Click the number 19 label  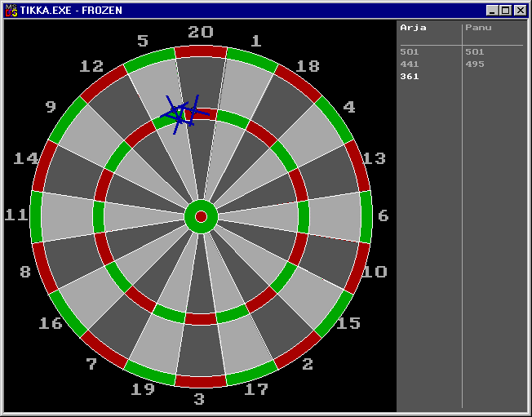pyautogui.click(x=143, y=389)
